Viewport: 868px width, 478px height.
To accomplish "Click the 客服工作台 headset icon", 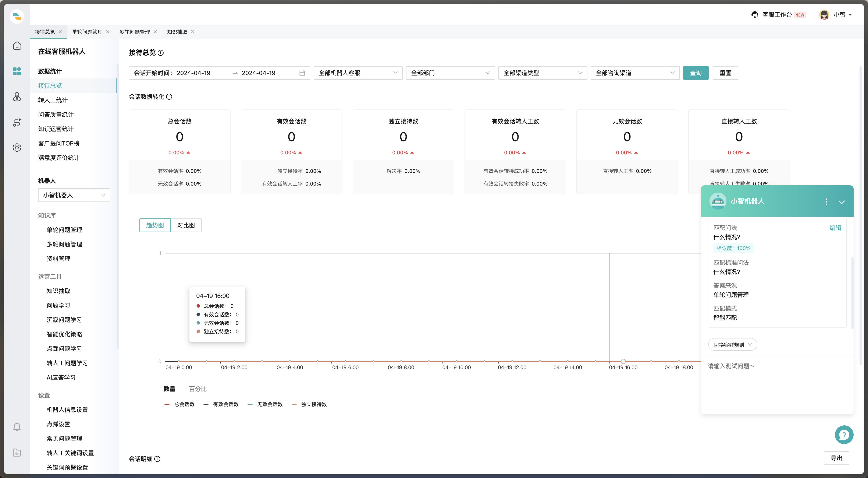I will click(755, 14).
